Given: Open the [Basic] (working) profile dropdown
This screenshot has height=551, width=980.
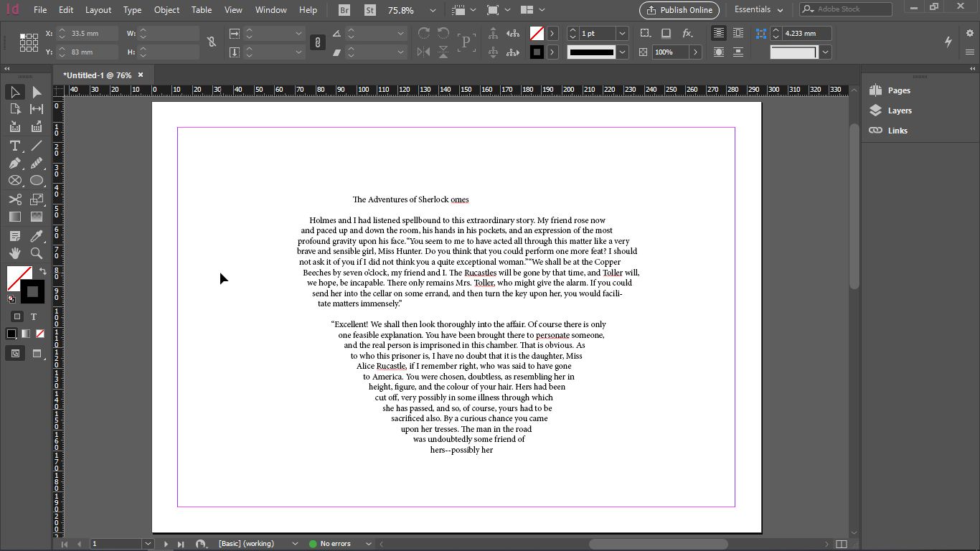Looking at the screenshot, I should point(295,544).
